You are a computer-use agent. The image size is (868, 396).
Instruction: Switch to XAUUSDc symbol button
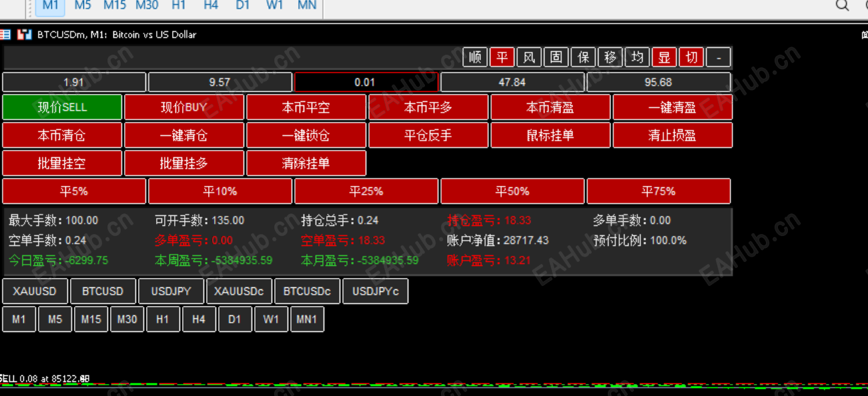240,291
